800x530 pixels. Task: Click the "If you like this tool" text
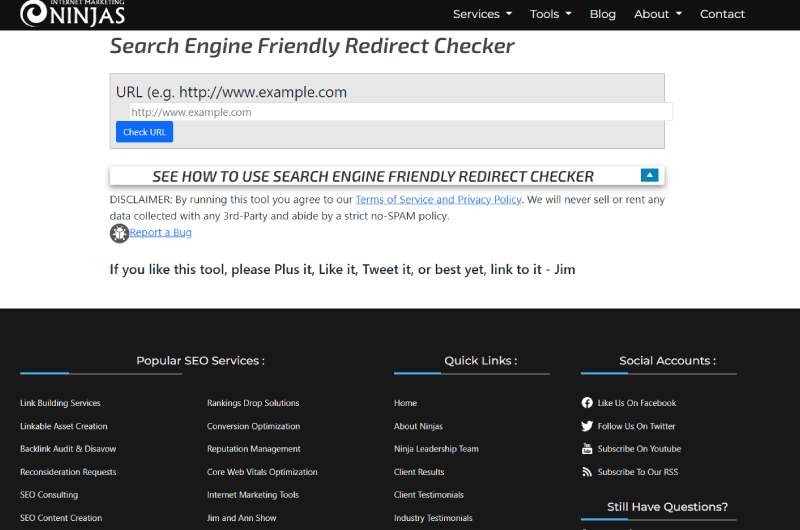pyautogui.click(x=342, y=269)
